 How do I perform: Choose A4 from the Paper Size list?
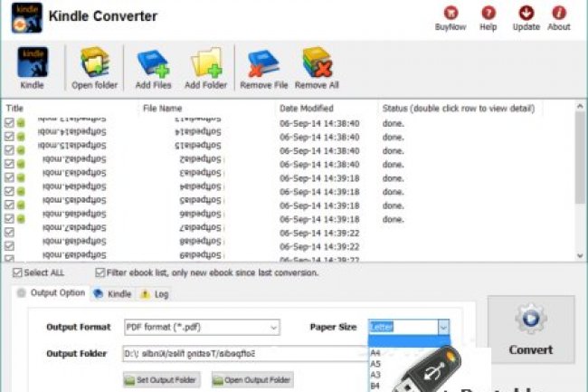pos(375,354)
